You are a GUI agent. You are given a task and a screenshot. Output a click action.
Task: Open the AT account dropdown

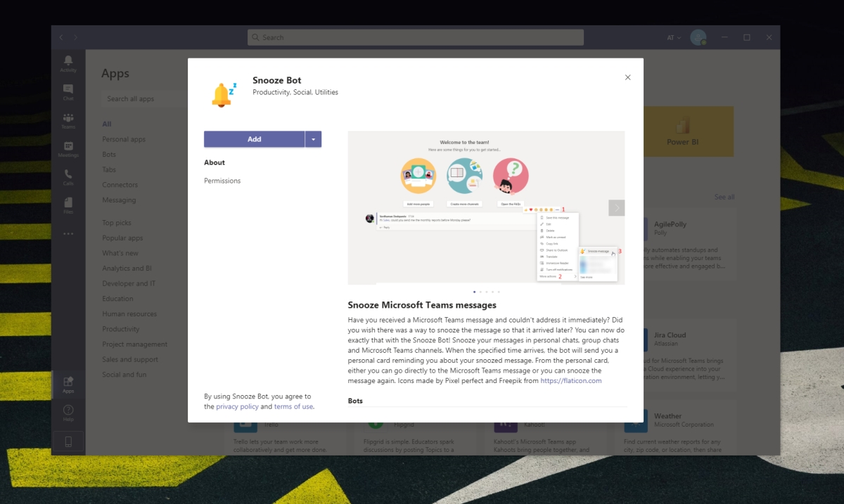click(x=674, y=37)
